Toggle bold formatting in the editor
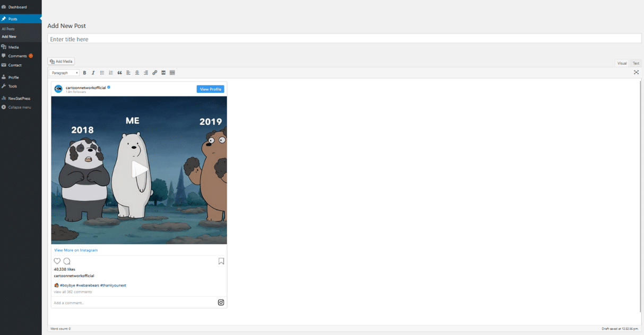Screen dimensions: 644x335 click(x=84, y=73)
